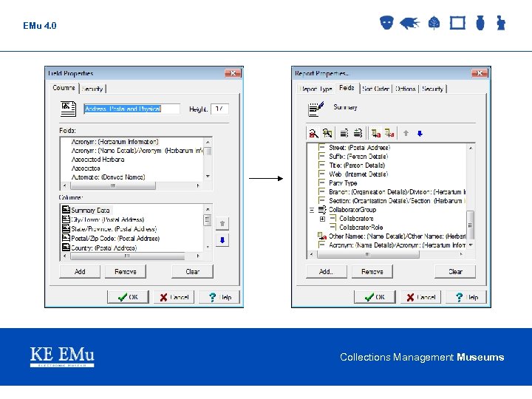Screen dimensions: 532x399
Task: Select 'City/Town: (Postal Address)' column
Action: click(x=108, y=219)
